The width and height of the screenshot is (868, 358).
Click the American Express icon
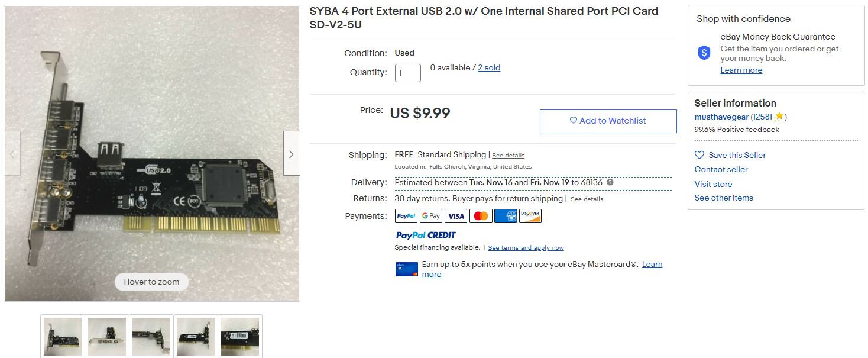(x=506, y=216)
